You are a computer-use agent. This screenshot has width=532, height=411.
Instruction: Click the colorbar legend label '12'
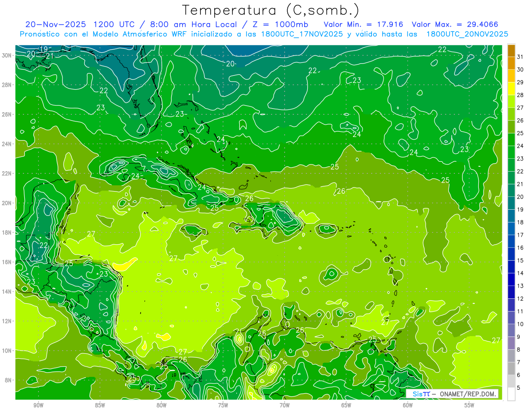coord(520,299)
